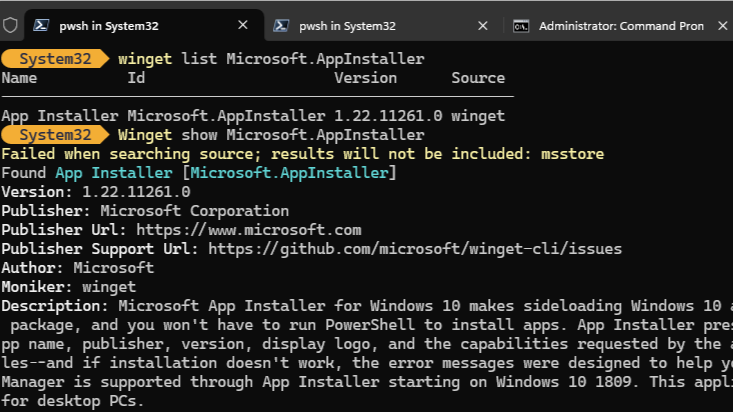Click the Moniker: winget line
The width and height of the screenshot is (733, 412).
(68, 287)
